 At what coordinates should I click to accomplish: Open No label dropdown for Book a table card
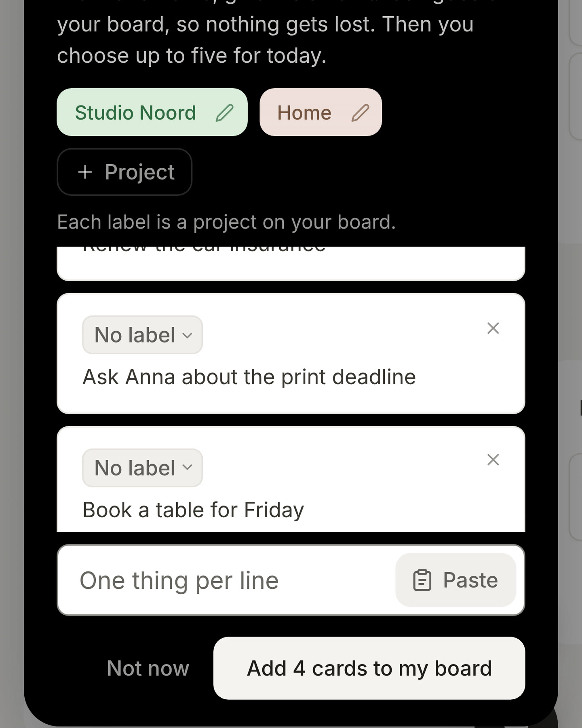142,468
